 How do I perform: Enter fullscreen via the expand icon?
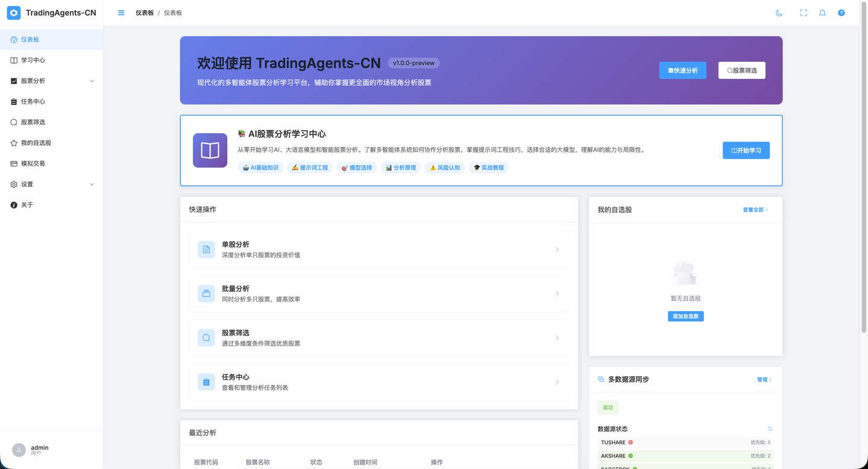coord(804,13)
